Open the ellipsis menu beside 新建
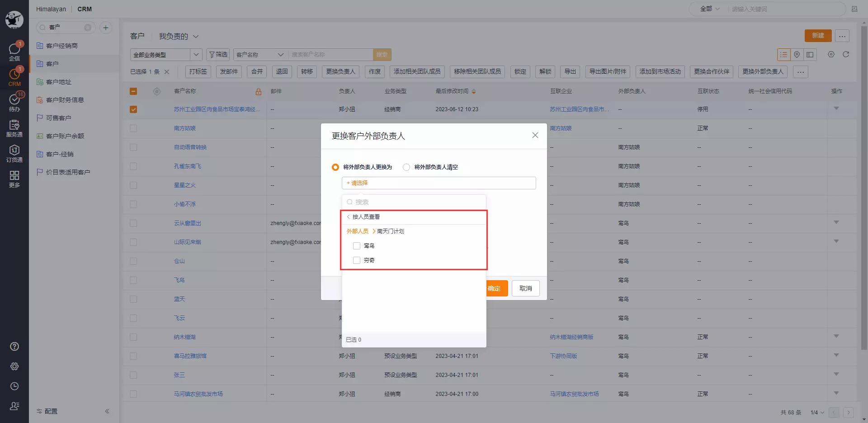The width and height of the screenshot is (868, 423). (x=842, y=36)
